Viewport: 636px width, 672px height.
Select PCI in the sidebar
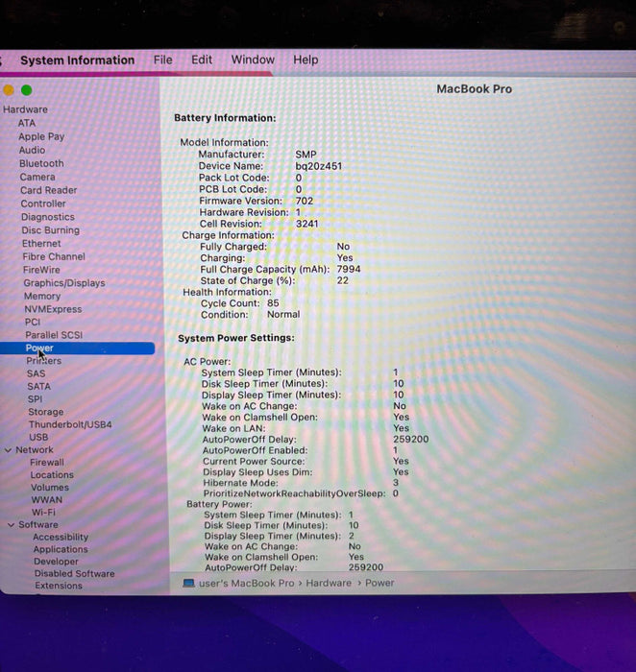(x=33, y=322)
